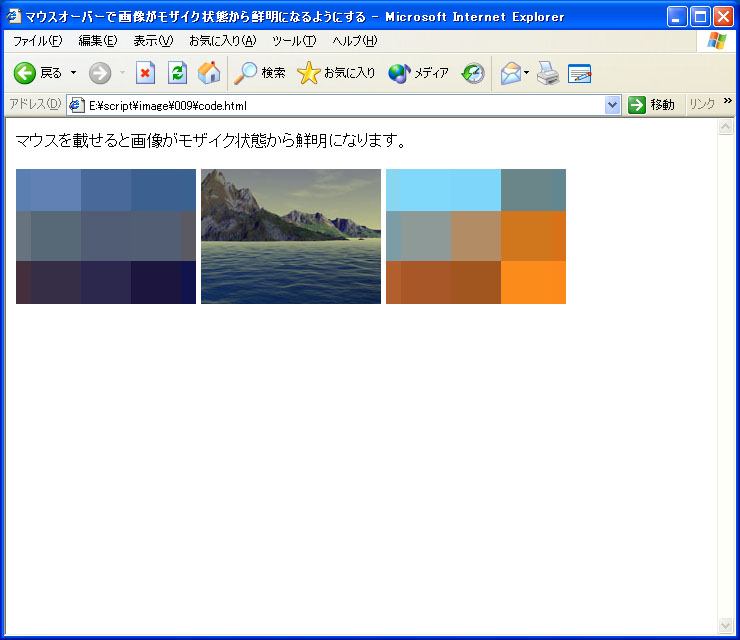740x640 pixels.
Task: Expand the mail button dropdown arrow
Action: tap(527, 73)
